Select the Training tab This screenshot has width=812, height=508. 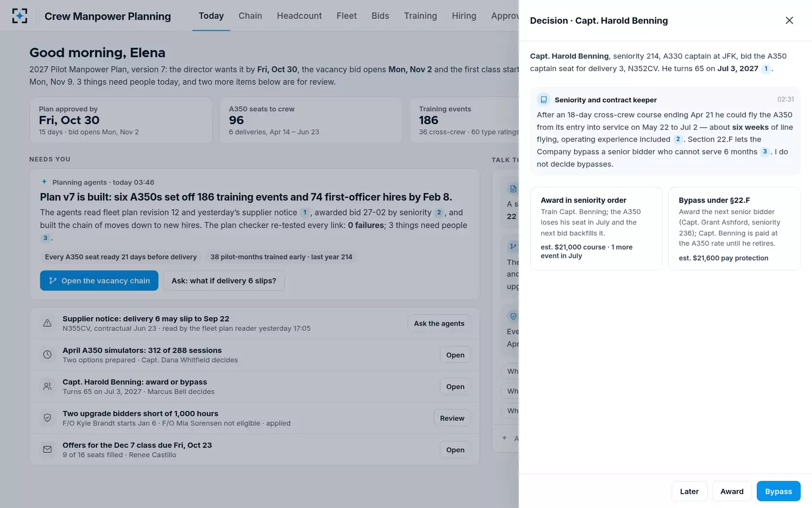[x=420, y=16]
